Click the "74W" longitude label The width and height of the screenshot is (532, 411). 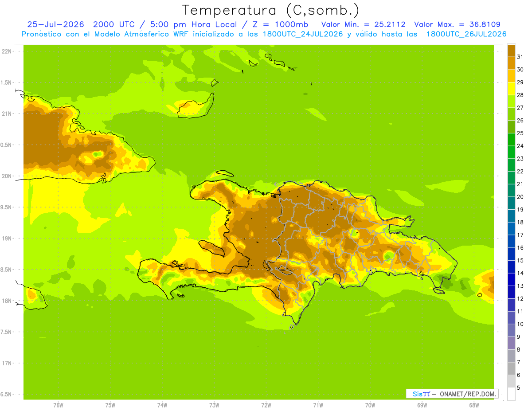tap(162, 405)
